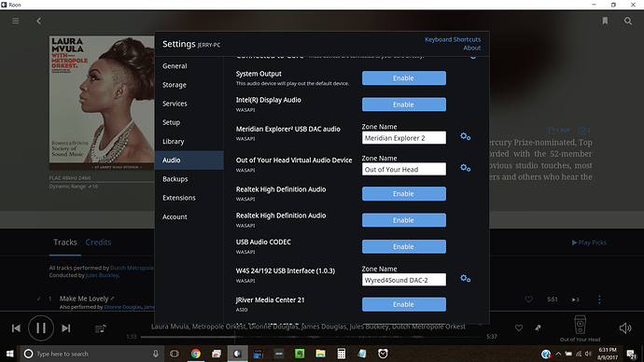Open Account settings section
The image size is (644, 362).
(x=189, y=216)
